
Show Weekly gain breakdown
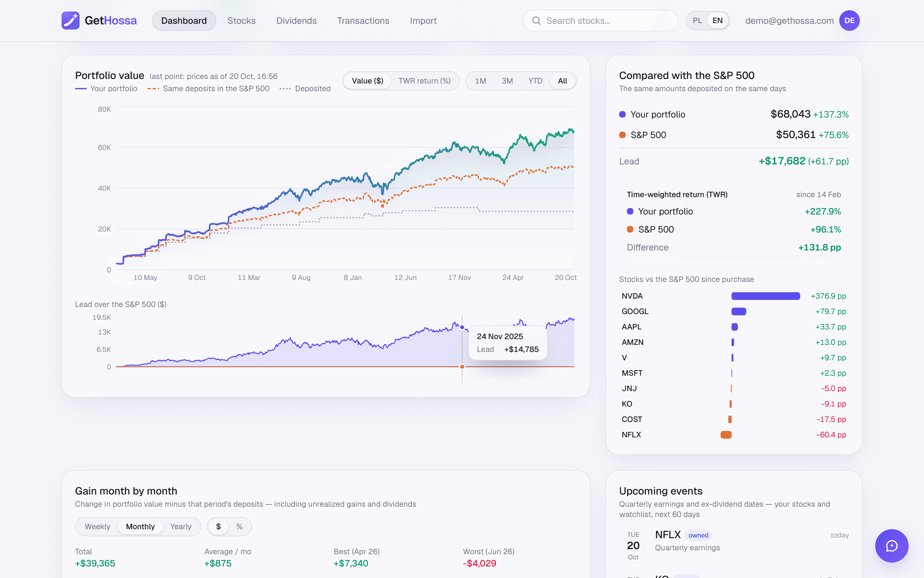pos(97,526)
